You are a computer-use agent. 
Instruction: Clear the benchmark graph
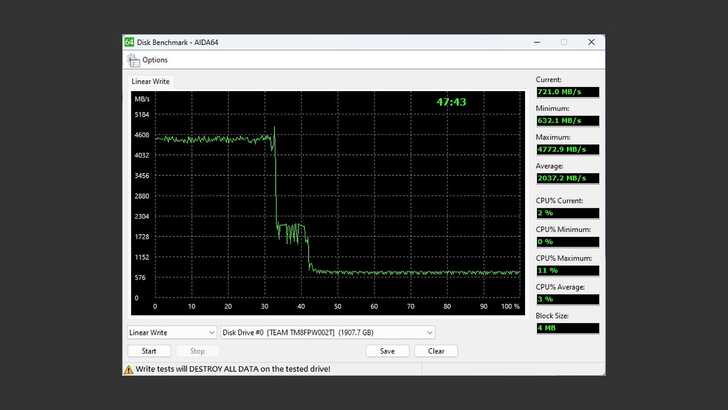pos(436,351)
